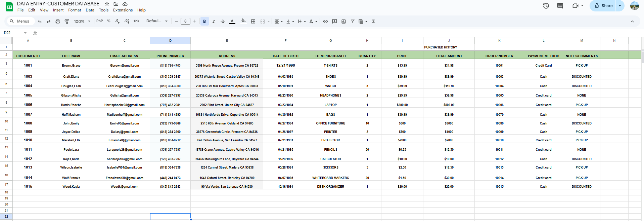Click the Share button
Viewport: 644px width, 221px height.
603,6
